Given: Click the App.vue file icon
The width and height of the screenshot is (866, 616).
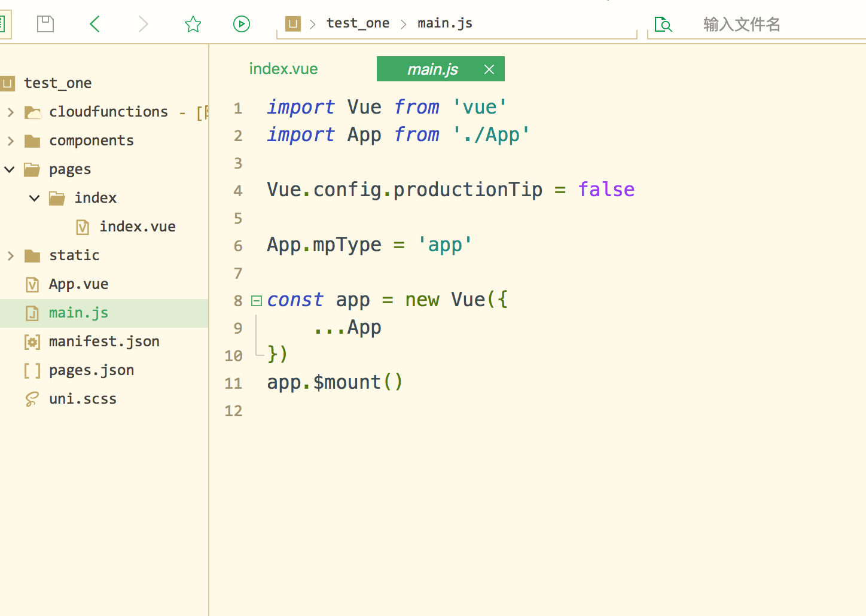Looking at the screenshot, I should coord(32,285).
